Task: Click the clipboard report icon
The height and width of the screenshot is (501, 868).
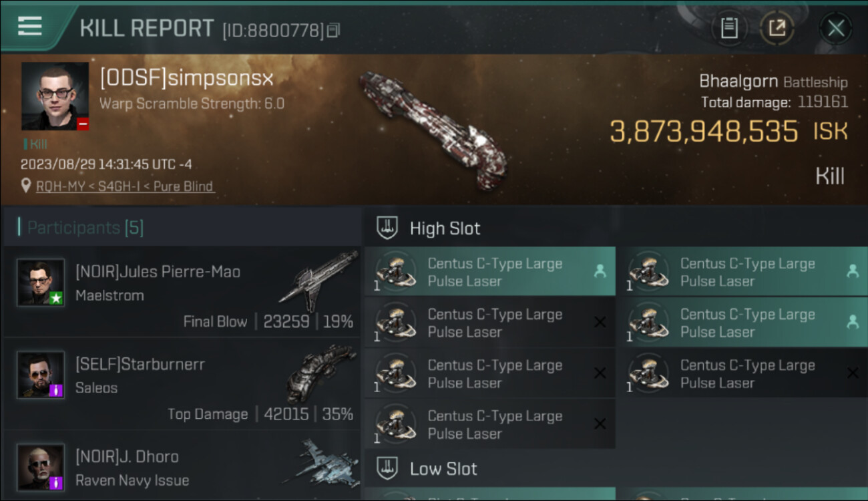Action: tap(729, 28)
